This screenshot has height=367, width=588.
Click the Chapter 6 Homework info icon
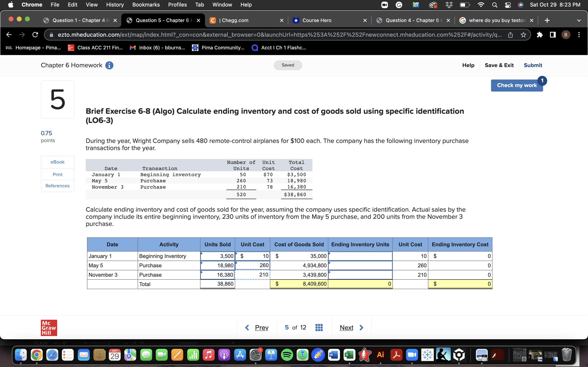110,65
